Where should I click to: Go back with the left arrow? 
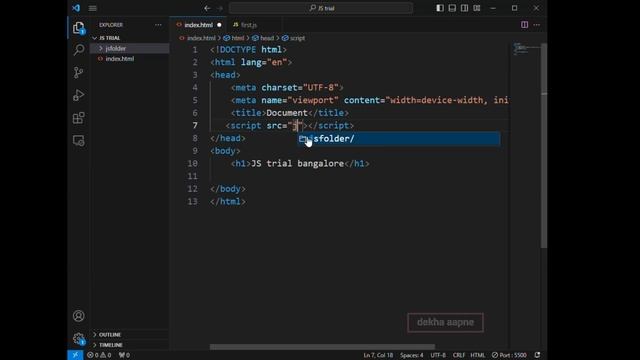(x=207, y=8)
